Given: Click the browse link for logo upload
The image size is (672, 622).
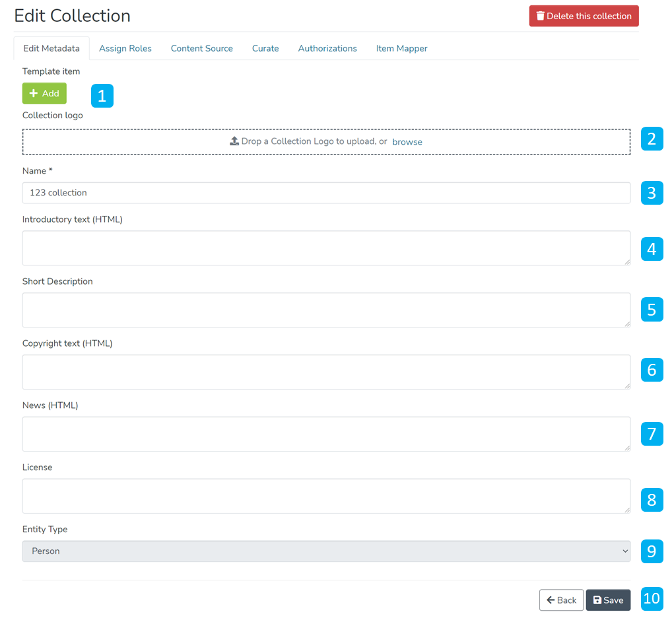Looking at the screenshot, I should pyautogui.click(x=407, y=142).
